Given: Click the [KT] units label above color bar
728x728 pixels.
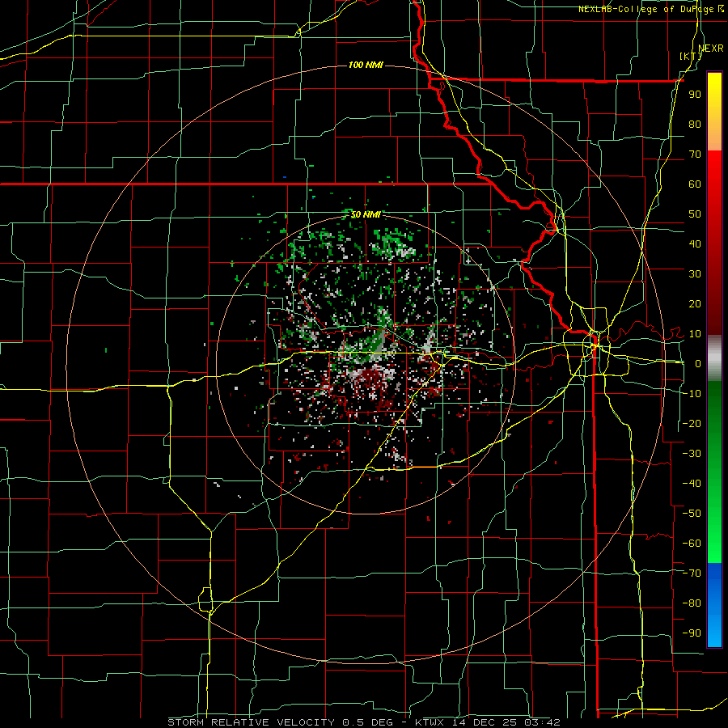Looking at the screenshot, I should [691, 56].
